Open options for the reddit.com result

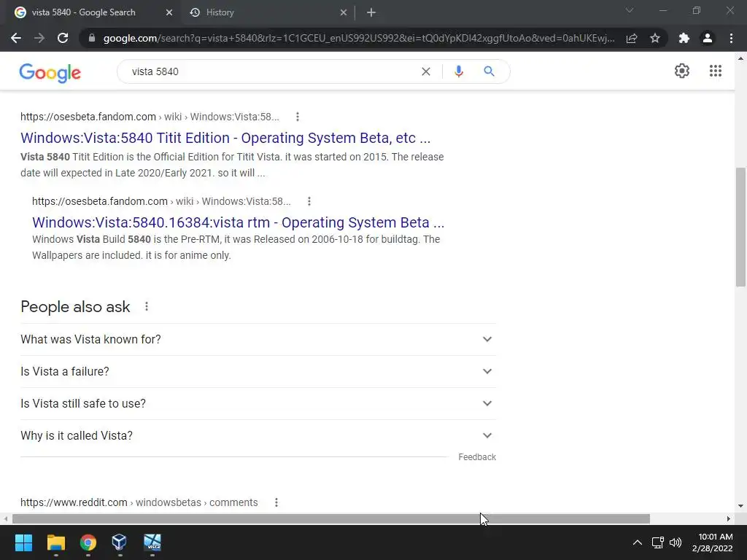click(276, 502)
